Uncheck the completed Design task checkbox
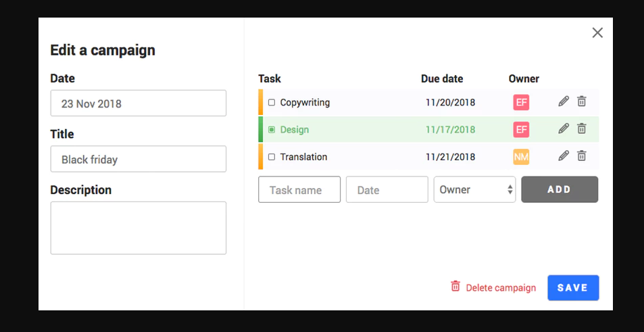Screen dimensions: 644x332 (x=272, y=130)
